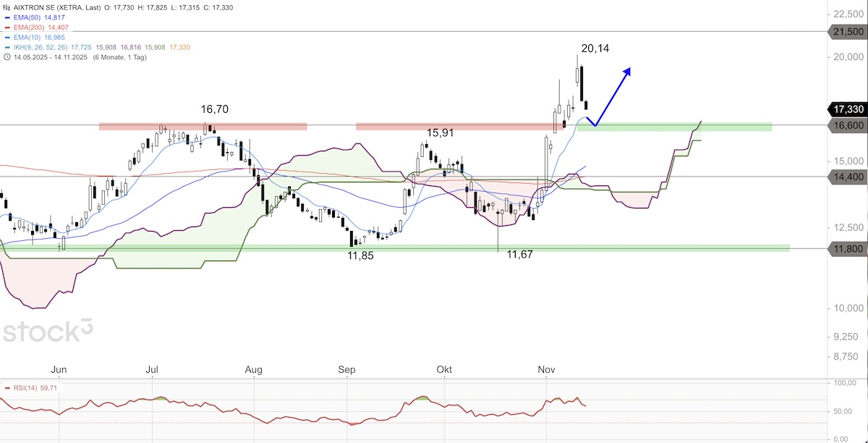Click the 20,14 high annotation

click(x=595, y=48)
